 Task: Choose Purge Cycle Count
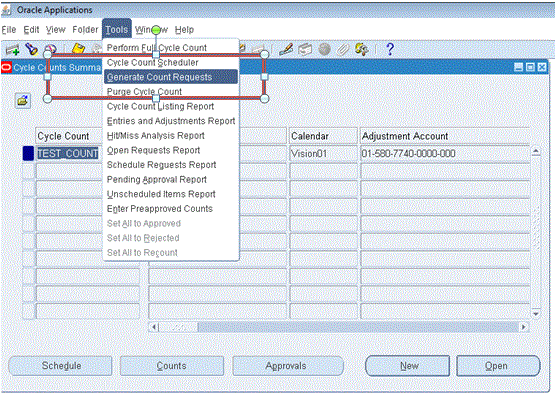point(144,91)
